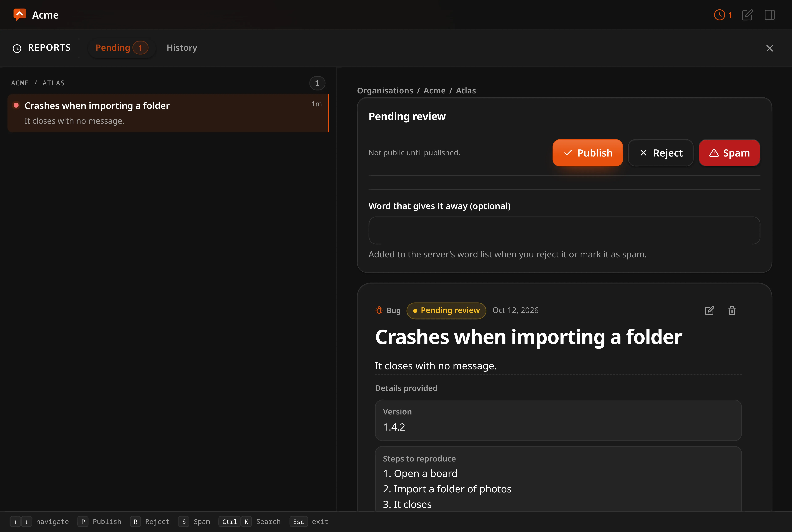This screenshot has width=792, height=532.
Task: Click the 'Steps to reproduce' label
Action: 419,458
